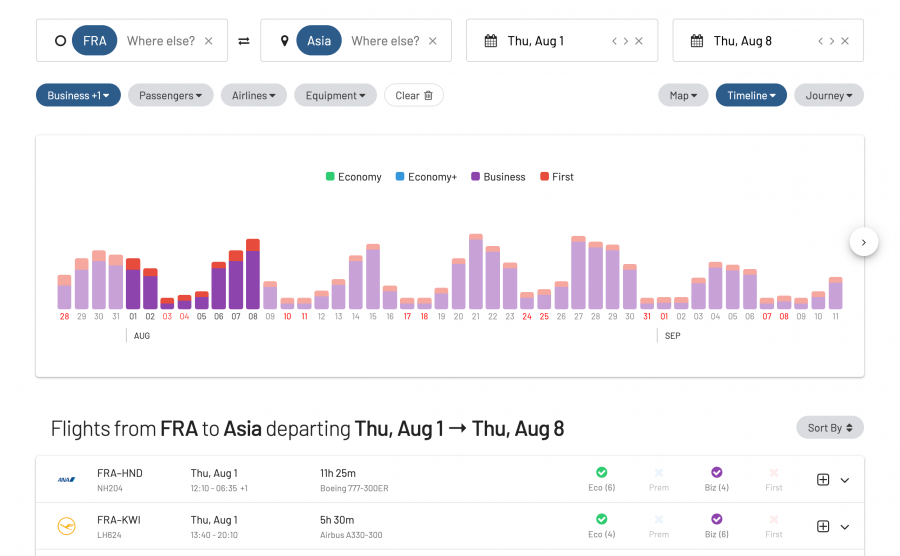The width and height of the screenshot is (900, 556).
Task: Click the swap origin and destination arrows
Action: click(244, 41)
